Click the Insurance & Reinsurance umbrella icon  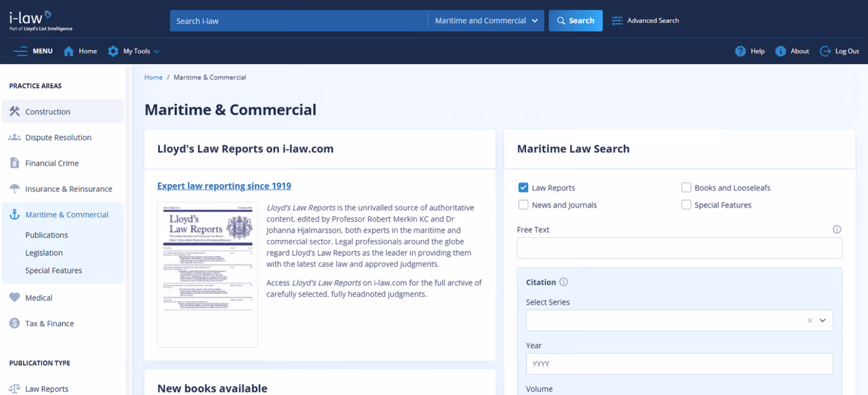point(15,189)
